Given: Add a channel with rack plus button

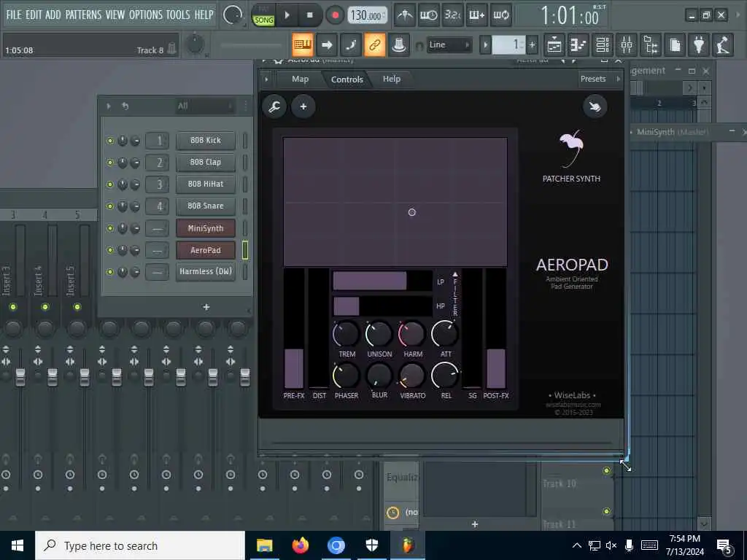Looking at the screenshot, I should click(206, 307).
